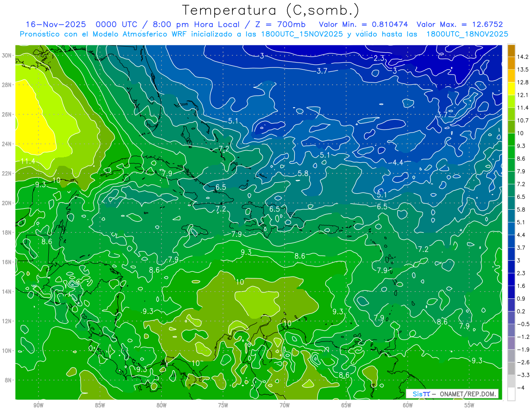
Task: Click the 20N latitude axis label
Action: point(8,203)
